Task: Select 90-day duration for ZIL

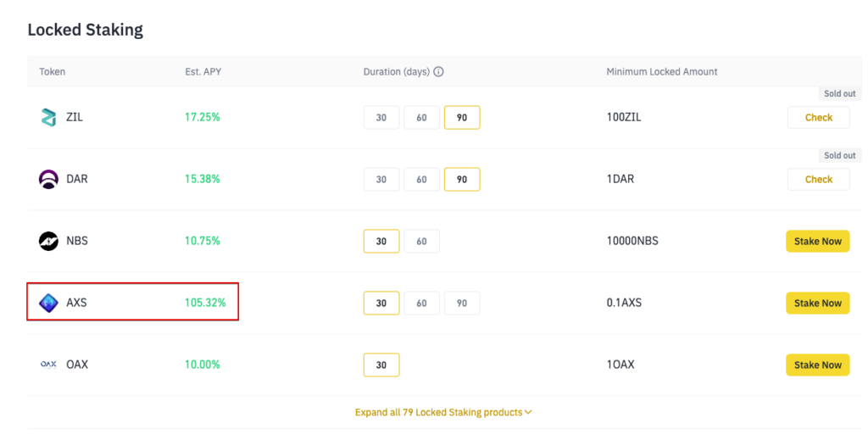Action: point(462,117)
